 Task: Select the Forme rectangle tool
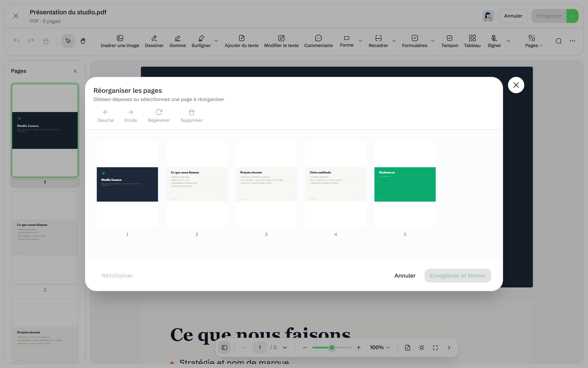click(346, 41)
